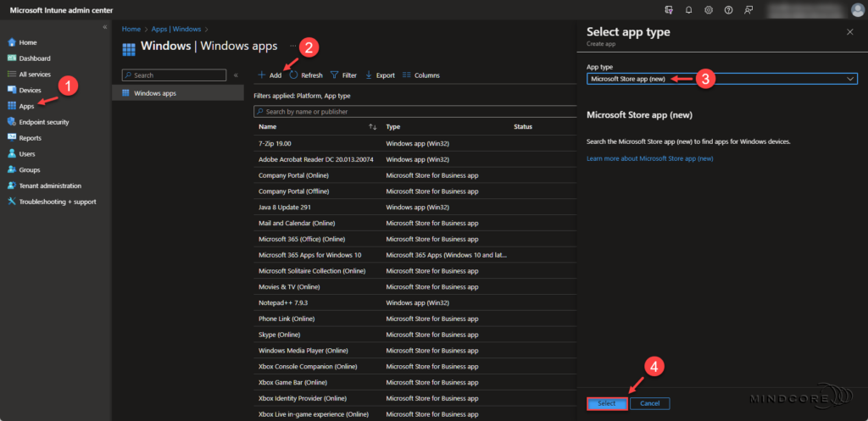Open Windows Media Player (Online)

point(303,351)
